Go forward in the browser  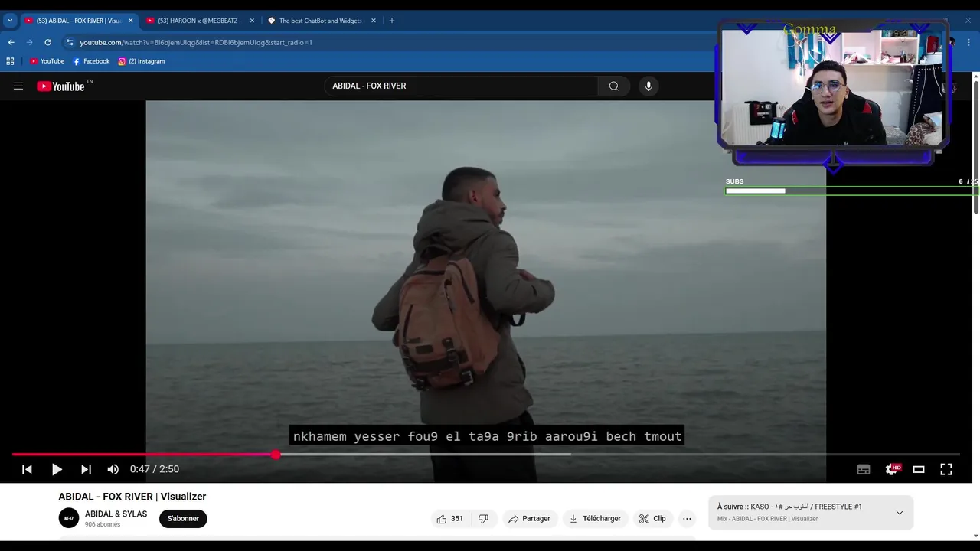tap(29, 42)
